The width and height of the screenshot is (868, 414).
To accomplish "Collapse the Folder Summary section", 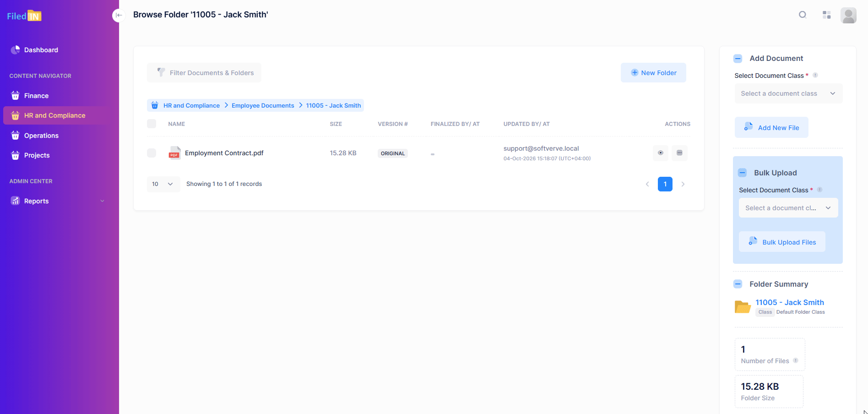I will point(738,284).
